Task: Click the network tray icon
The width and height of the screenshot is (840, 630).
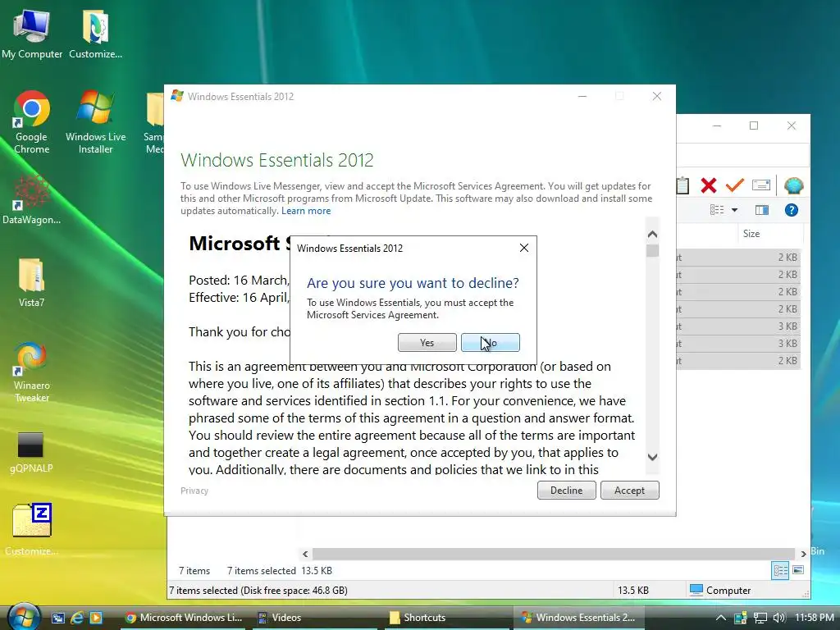Action: point(760,618)
